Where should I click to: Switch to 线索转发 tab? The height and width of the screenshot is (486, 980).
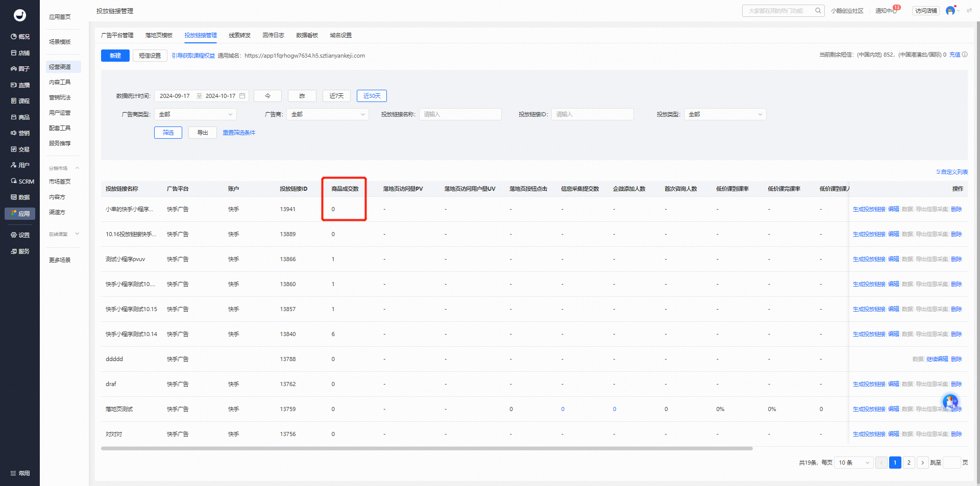(x=240, y=35)
